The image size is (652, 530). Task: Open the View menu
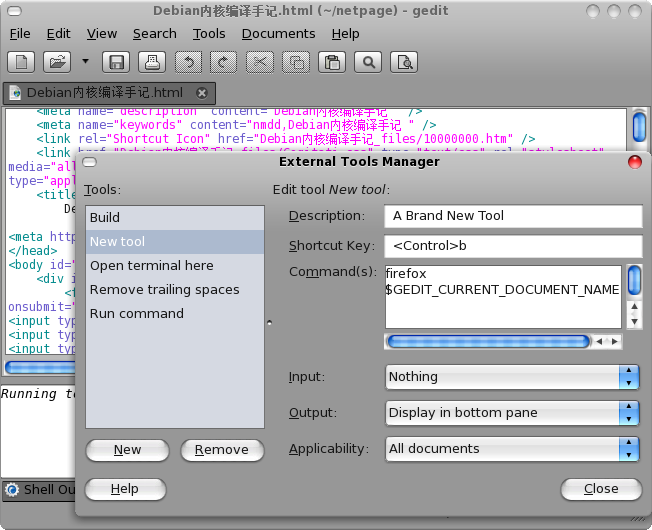pyautogui.click(x=102, y=34)
